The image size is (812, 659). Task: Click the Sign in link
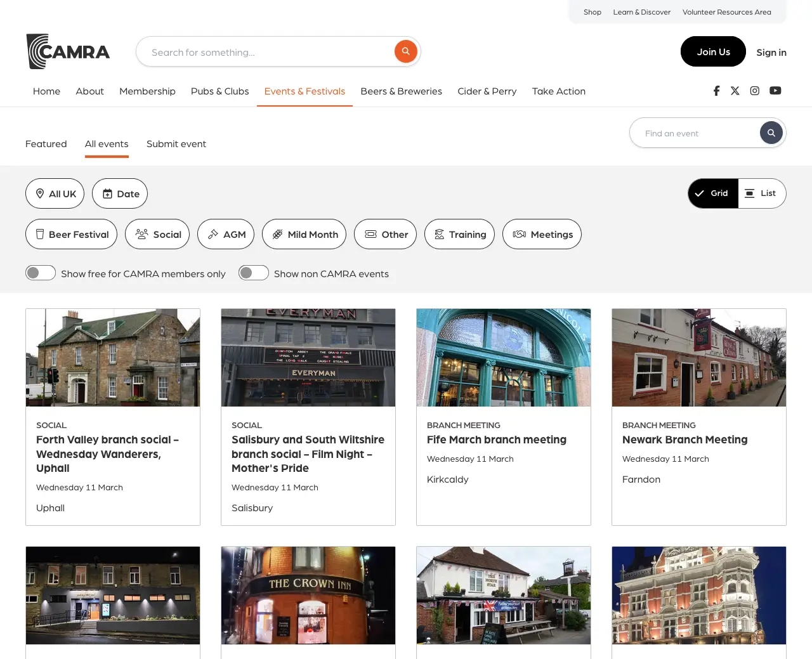pos(771,53)
